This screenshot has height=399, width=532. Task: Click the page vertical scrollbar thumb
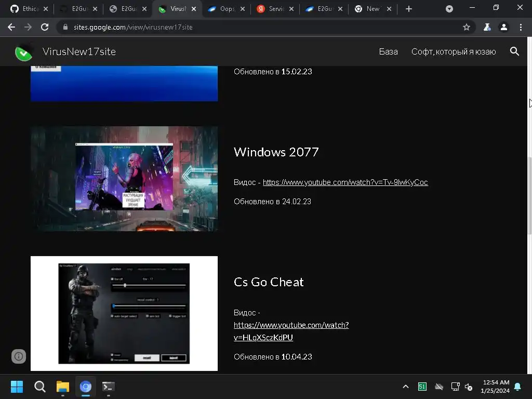pyautogui.click(x=529, y=195)
